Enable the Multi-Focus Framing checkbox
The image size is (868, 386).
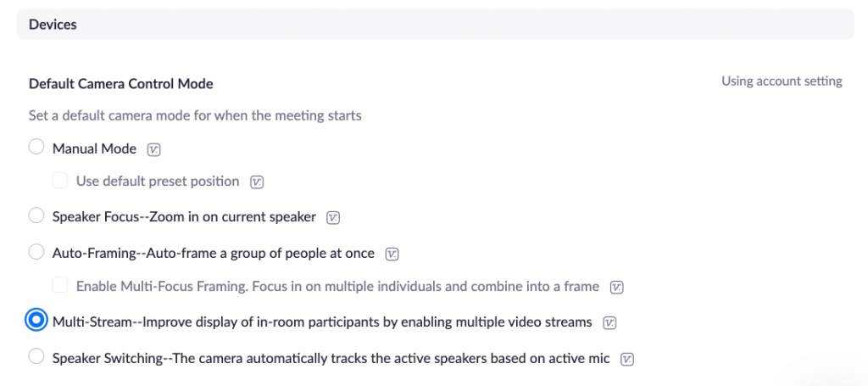(60, 285)
